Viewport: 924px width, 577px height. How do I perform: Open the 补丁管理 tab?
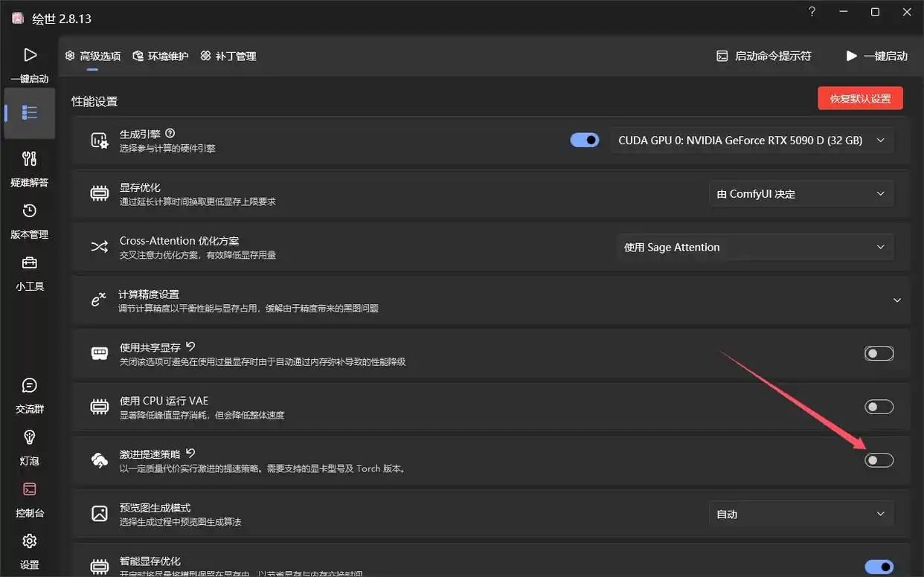pos(228,56)
